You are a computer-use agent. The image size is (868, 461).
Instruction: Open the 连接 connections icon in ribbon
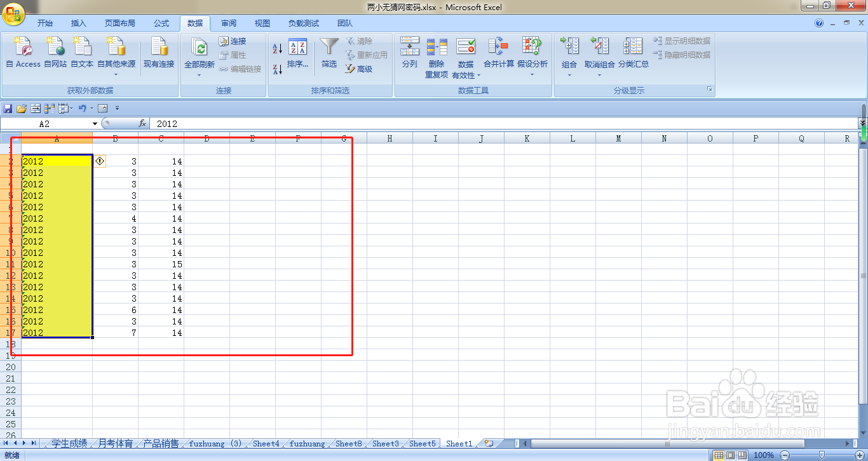pyautogui.click(x=233, y=41)
